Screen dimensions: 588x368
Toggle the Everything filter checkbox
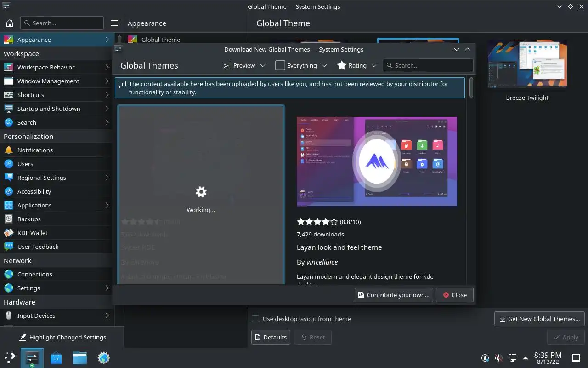(x=280, y=65)
